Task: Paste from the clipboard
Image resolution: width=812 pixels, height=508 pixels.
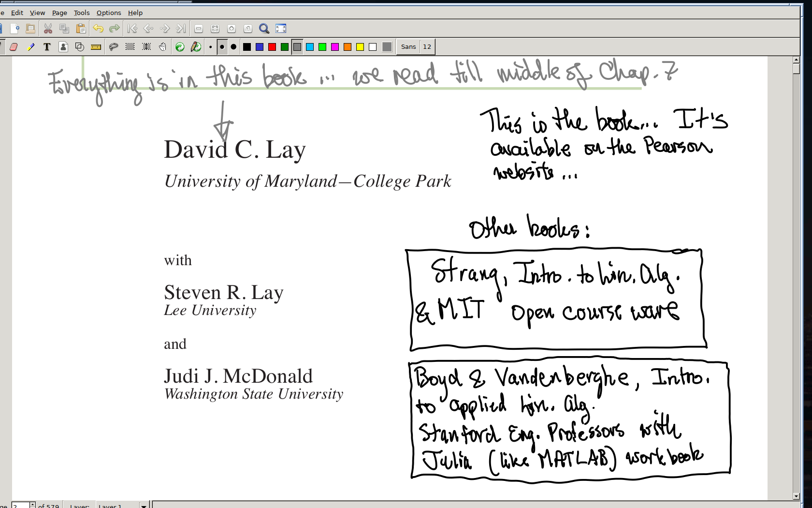Action: [81, 28]
